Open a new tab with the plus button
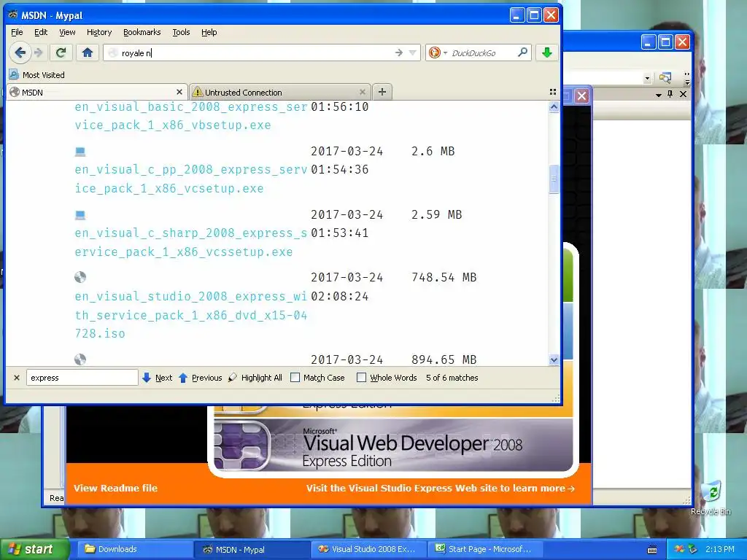 [x=382, y=92]
